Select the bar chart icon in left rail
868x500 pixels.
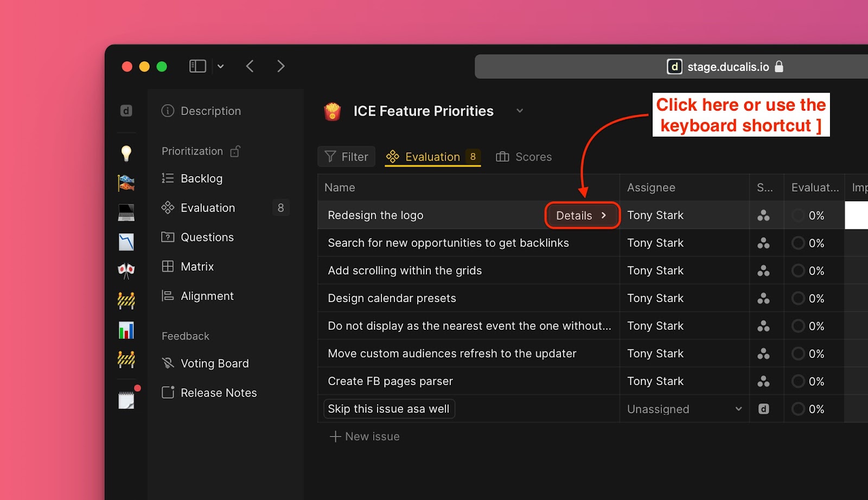point(126,330)
